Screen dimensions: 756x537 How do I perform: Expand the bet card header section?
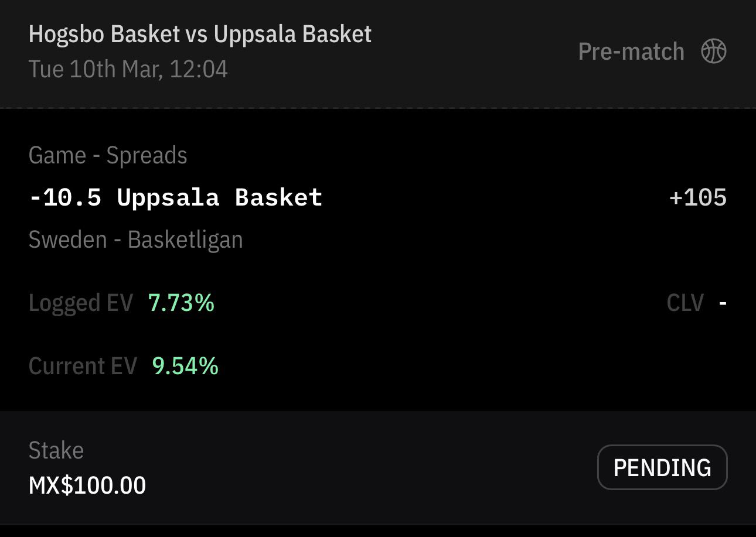tap(378, 53)
